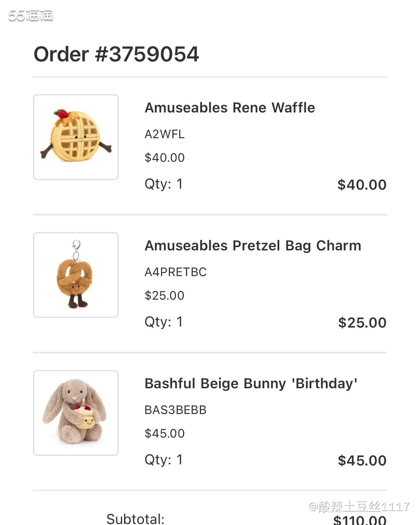Tap the 55海淘 watermark logo
The width and height of the screenshot is (420, 525).
click(30, 16)
